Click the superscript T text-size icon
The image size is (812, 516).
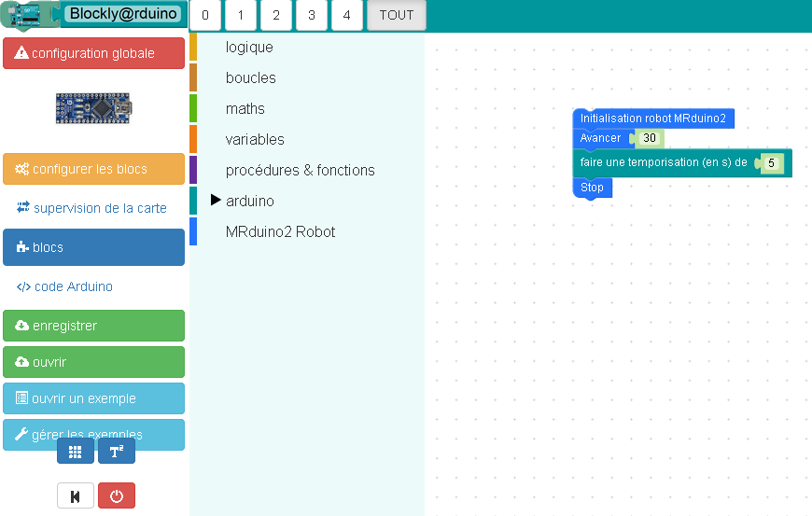pos(117,452)
